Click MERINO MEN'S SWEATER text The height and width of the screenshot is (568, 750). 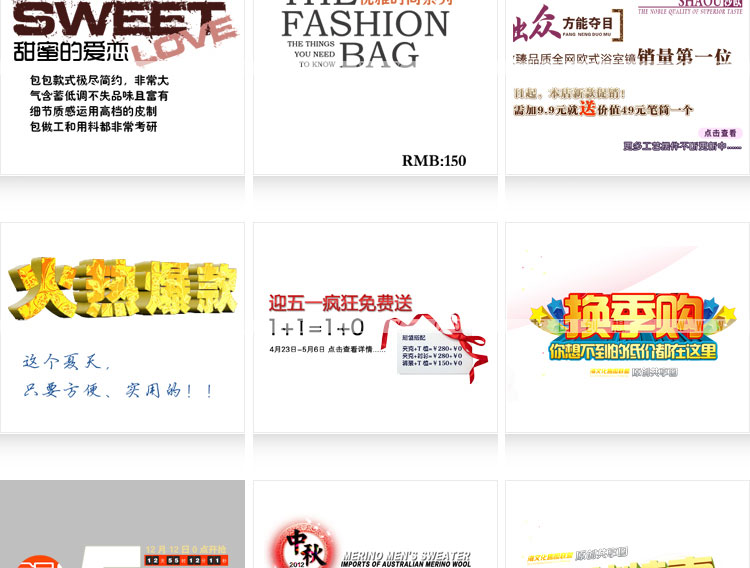click(407, 556)
